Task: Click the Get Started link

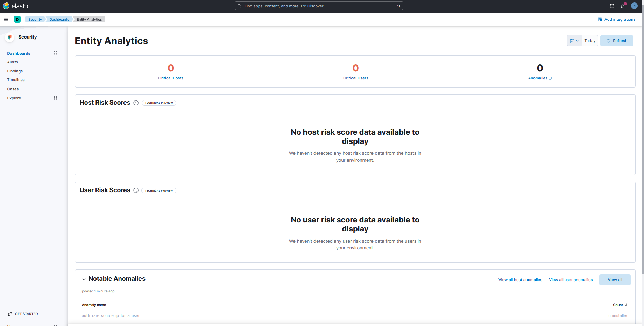Action: click(27, 314)
